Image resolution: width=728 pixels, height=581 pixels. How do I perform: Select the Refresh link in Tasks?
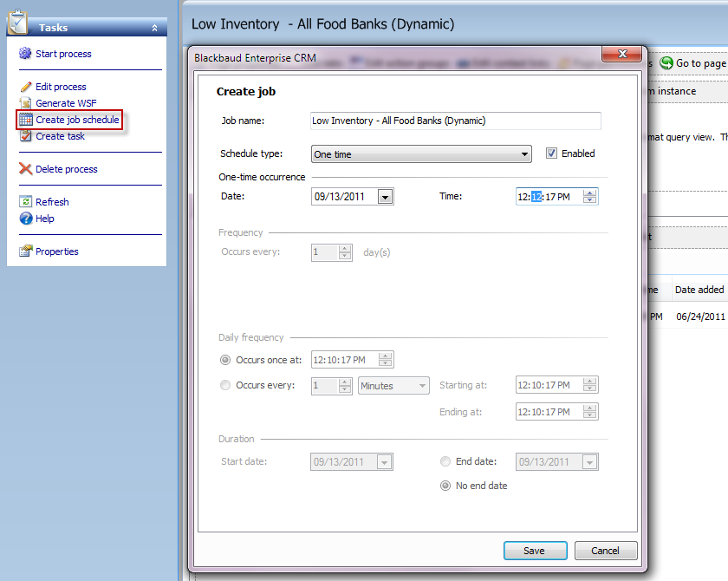[x=52, y=202]
